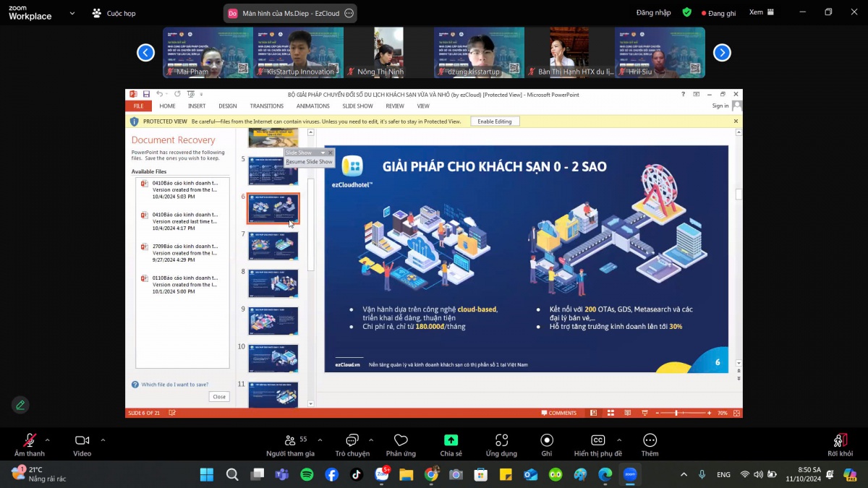This screenshot has width=868, height=488.
Task: Click the Rời khỏi leave meeting icon
Action: 840,440
